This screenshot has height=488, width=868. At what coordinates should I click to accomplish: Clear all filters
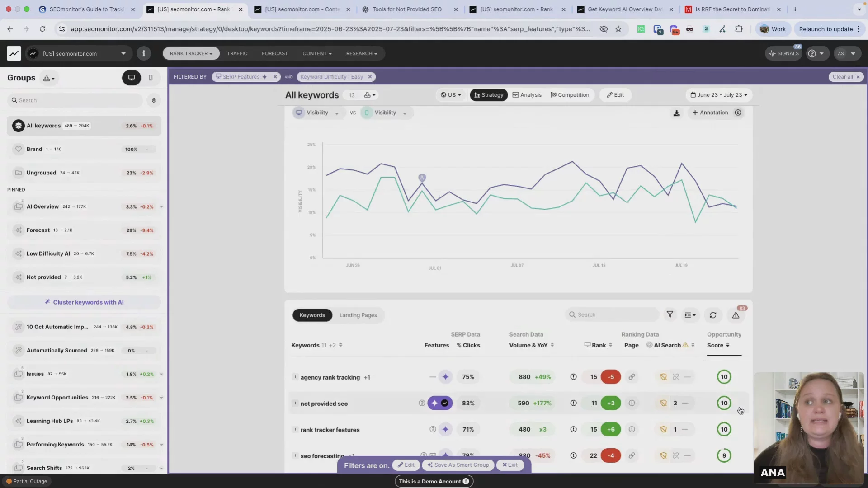tap(846, 77)
